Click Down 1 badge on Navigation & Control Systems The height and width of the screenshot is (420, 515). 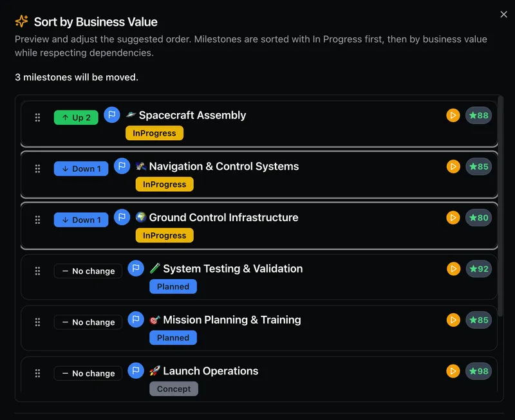click(81, 169)
